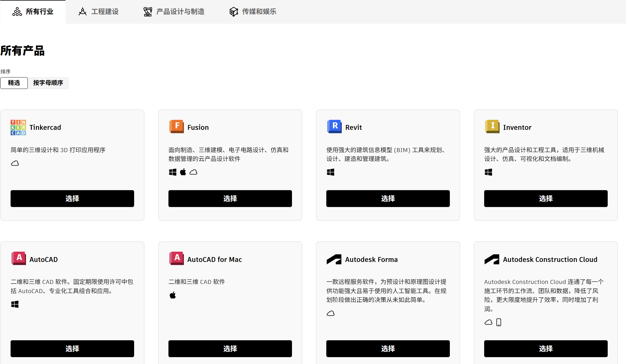Click the Revit logo icon
This screenshot has width=626, height=364.
tap(334, 126)
